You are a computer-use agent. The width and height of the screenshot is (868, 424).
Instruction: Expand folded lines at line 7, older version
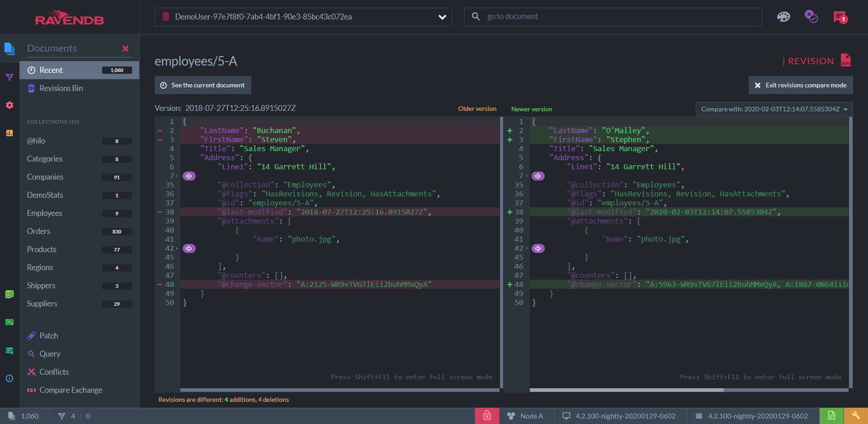point(189,176)
